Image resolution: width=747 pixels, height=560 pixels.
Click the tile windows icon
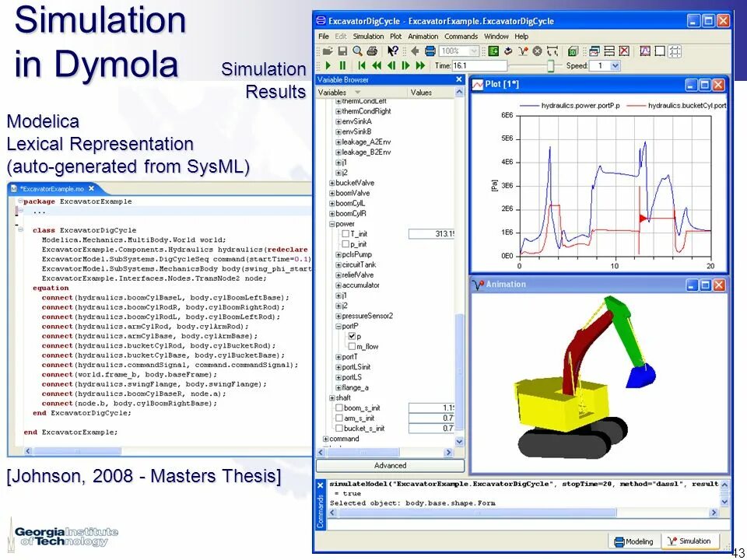(x=608, y=51)
